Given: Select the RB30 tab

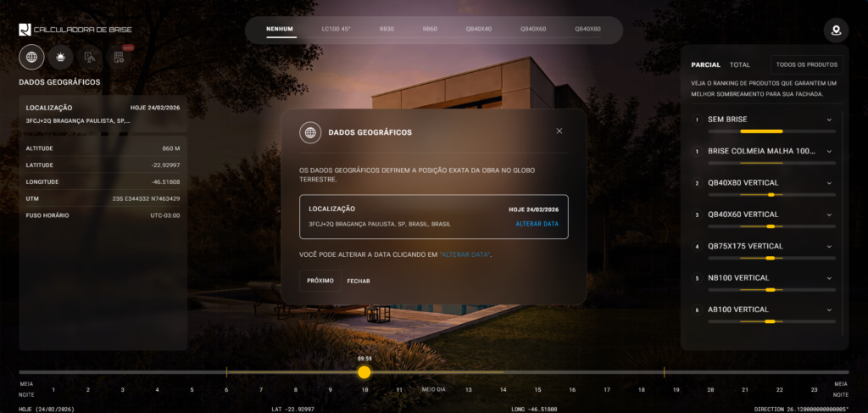Looking at the screenshot, I should click(x=387, y=29).
